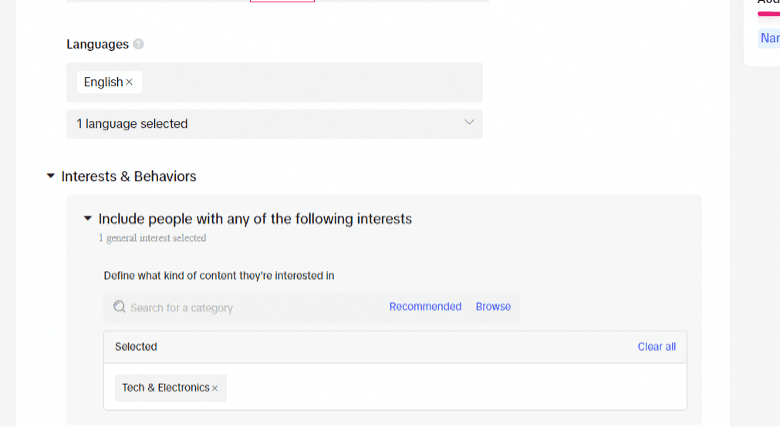Viewport: 780px width, 428px height.
Task: Click the English language chip
Action: [103, 82]
